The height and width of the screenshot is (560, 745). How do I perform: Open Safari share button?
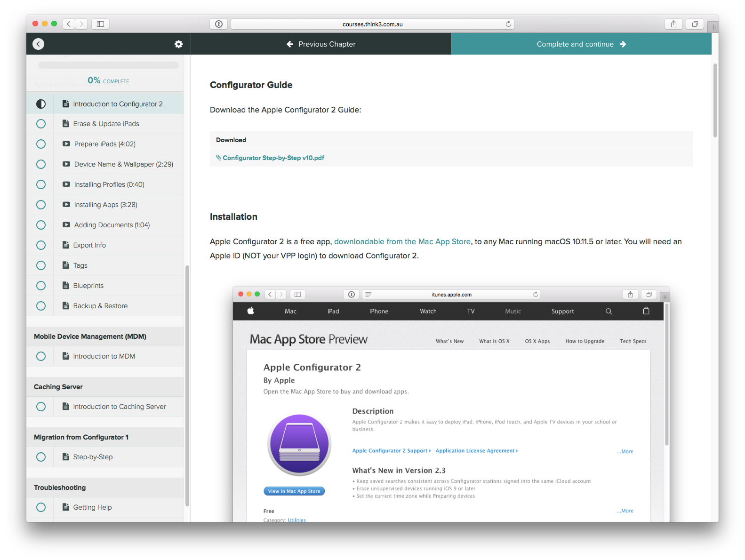pyautogui.click(x=673, y=24)
